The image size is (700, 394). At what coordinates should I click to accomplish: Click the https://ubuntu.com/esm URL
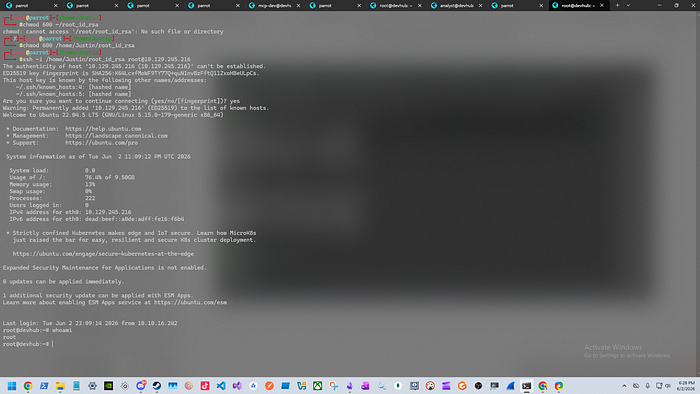191,303
